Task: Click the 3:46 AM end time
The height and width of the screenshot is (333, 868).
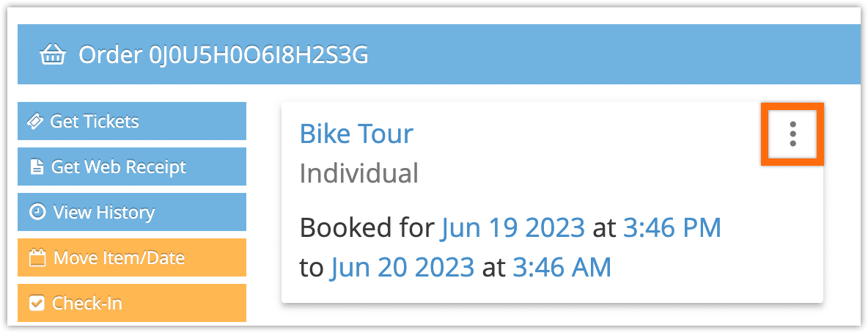Action: click(x=562, y=268)
